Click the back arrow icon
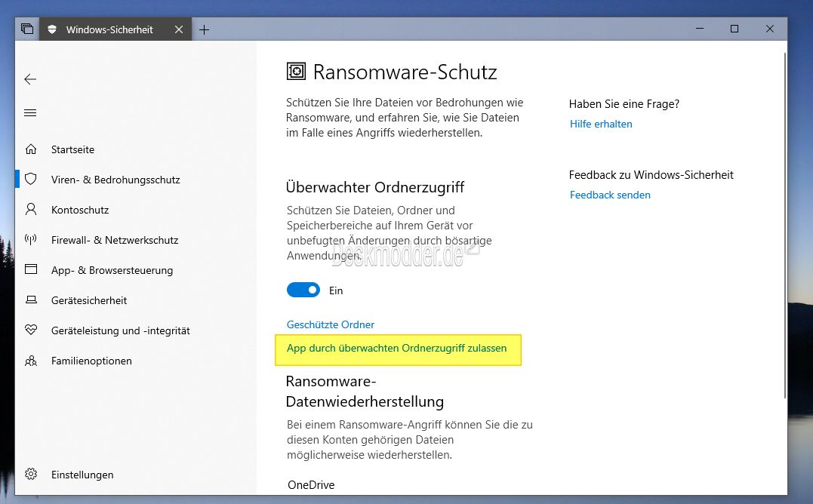 coord(30,79)
